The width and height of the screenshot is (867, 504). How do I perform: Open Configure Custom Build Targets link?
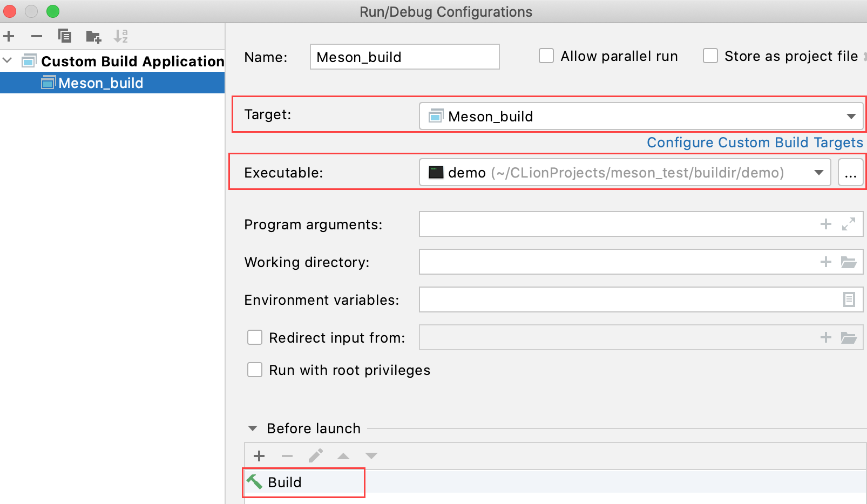755,142
